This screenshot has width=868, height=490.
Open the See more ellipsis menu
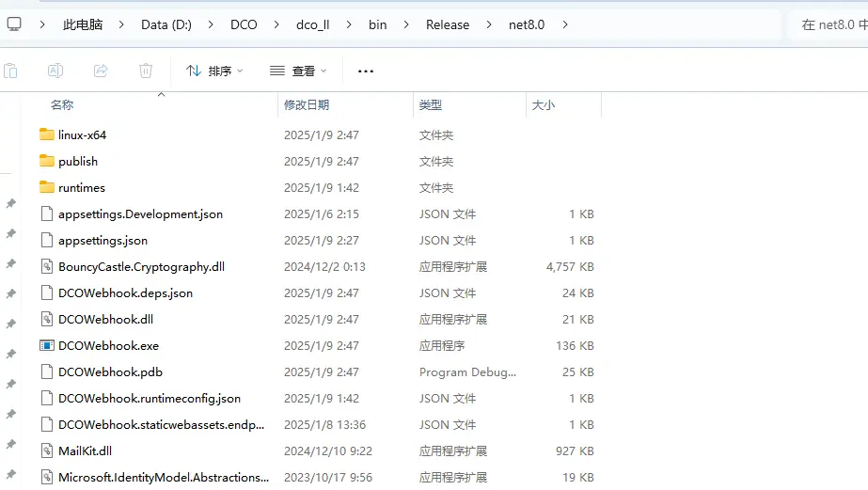(x=366, y=71)
